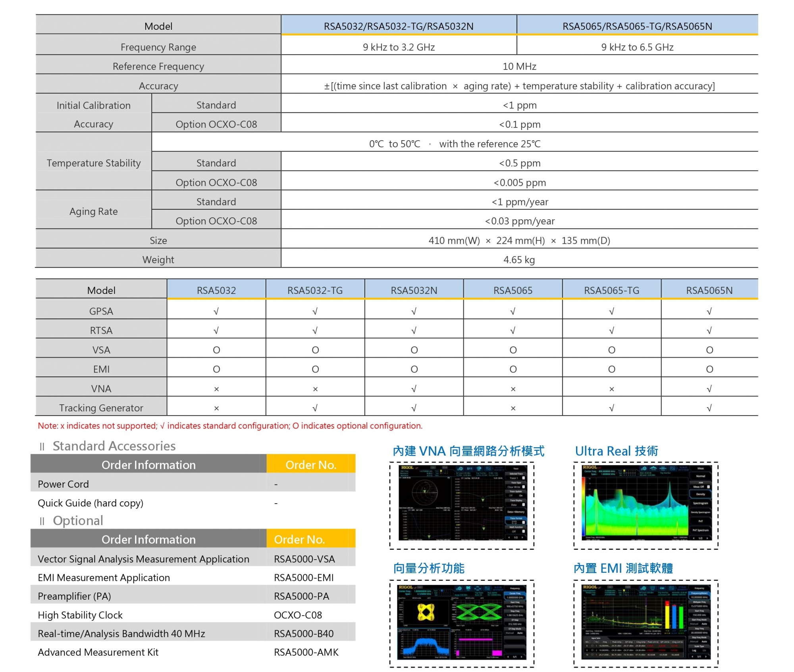This screenshot has width=794, height=672.
Task: Click the RSA5000-AMK order number
Action: (x=306, y=652)
